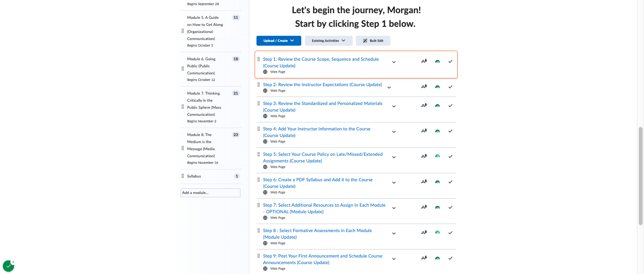
Task: View accessibility score gauge for Step 2
Action: [x=438, y=87]
